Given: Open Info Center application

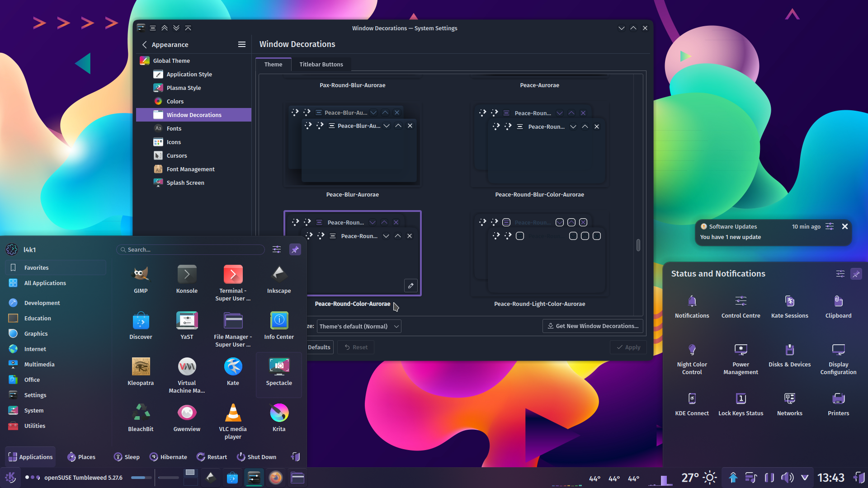Looking at the screenshot, I should tap(279, 326).
